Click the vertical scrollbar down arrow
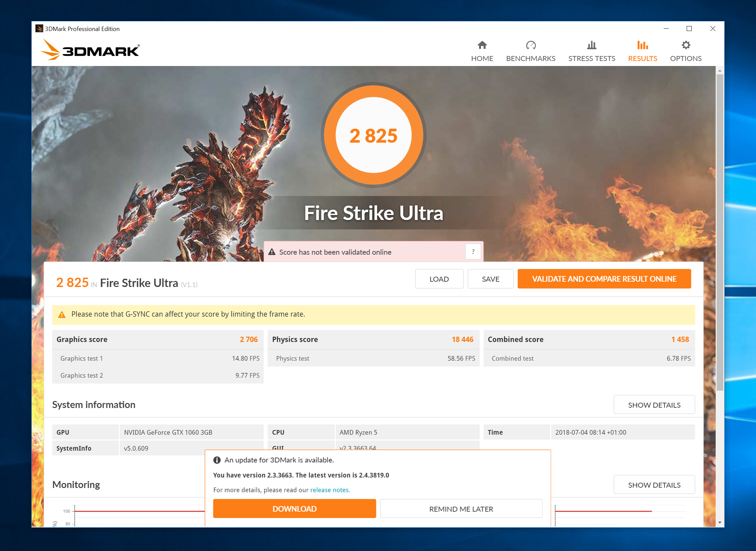756x551 pixels. pos(720,522)
